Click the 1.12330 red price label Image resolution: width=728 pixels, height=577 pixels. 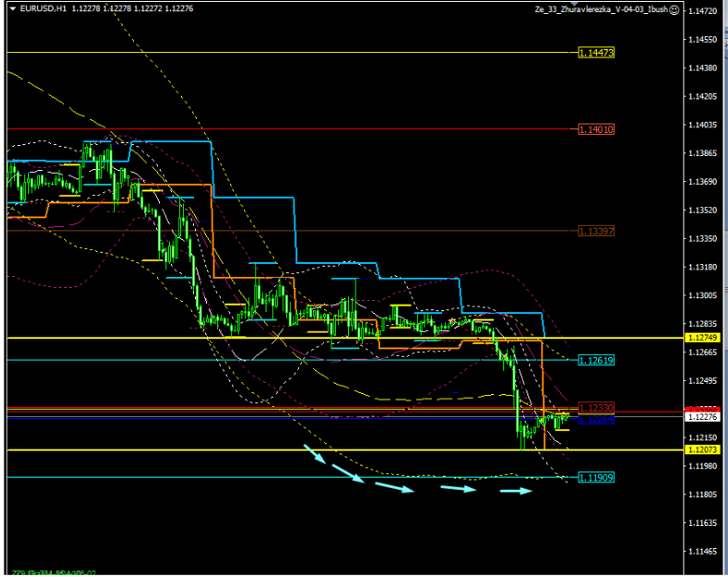(596, 408)
